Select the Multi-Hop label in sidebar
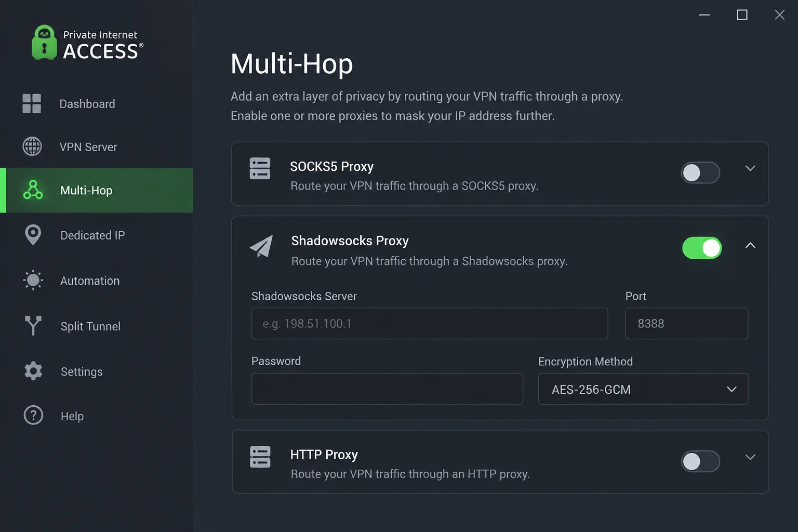The width and height of the screenshot is (798, 532). point(86,190)
